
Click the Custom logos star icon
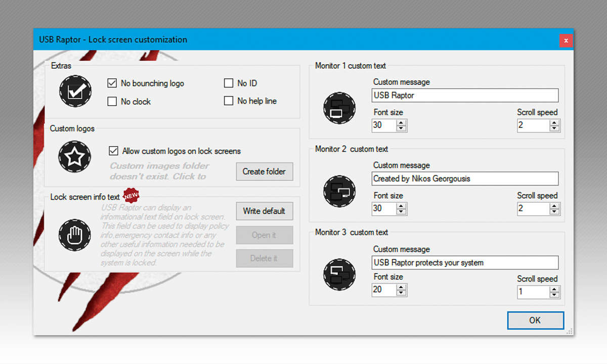click(x=75, y=157)
